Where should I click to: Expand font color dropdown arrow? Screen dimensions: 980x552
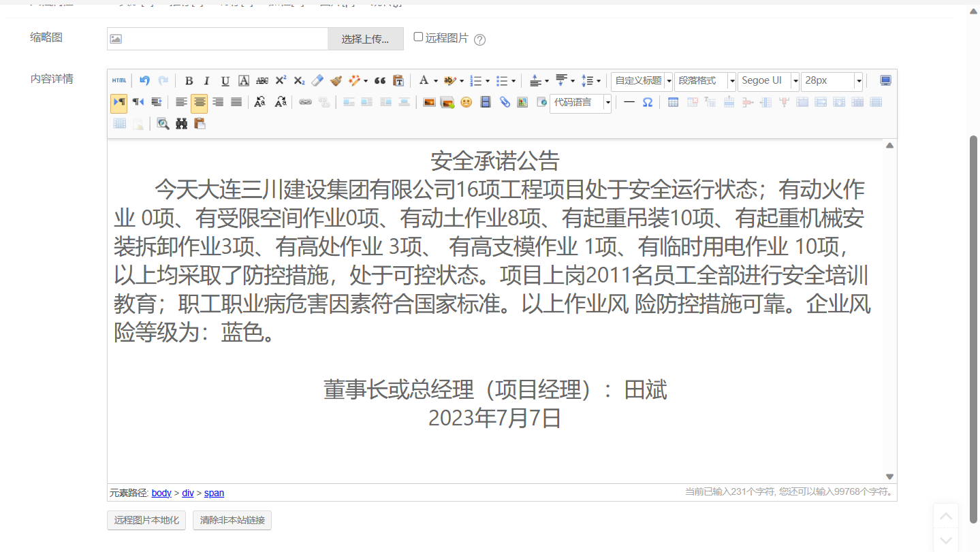point(435,81)
